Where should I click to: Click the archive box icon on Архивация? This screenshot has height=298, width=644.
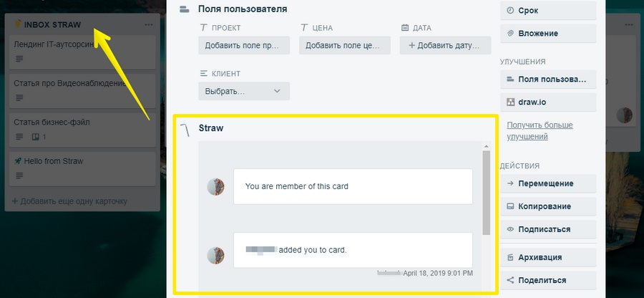[x=510, y=257]
